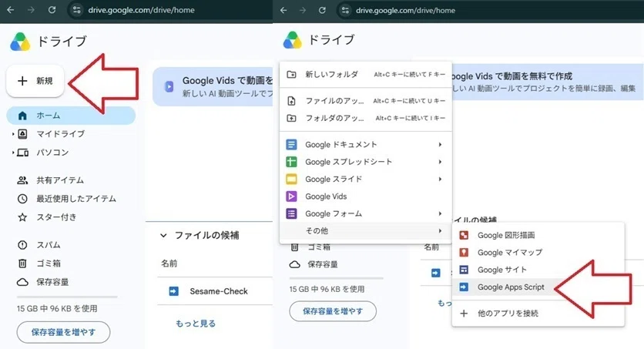Image resolution: width=644 pixels, height=349 pixels.
Task: Open Google スプレッドシート submenu arrow
Action: click(440, 162)
